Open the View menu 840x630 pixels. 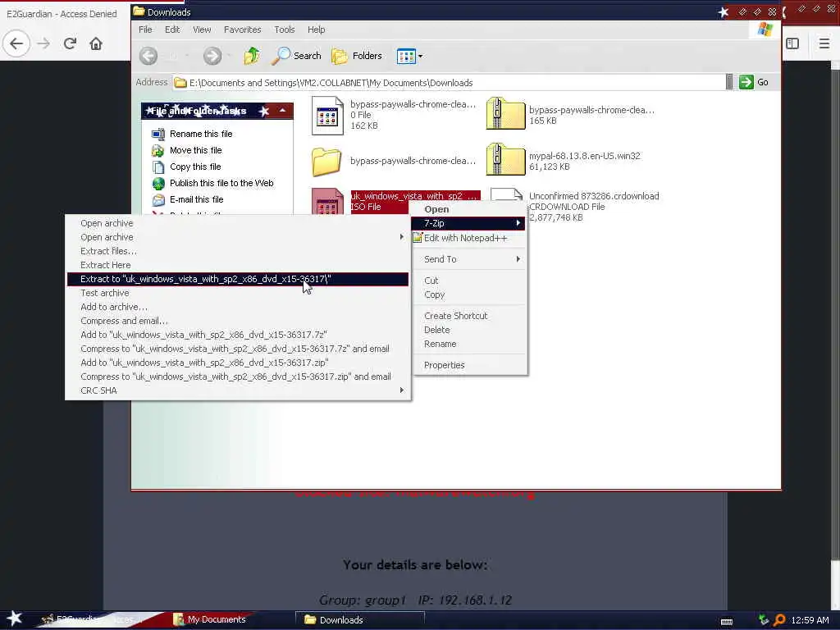(x=202, y=30)
